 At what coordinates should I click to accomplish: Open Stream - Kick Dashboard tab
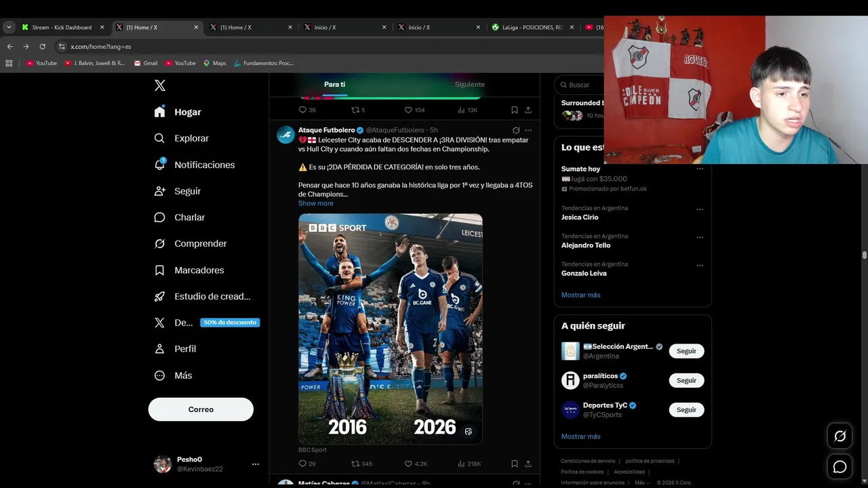pyautogui.click(x=62, y=28)
